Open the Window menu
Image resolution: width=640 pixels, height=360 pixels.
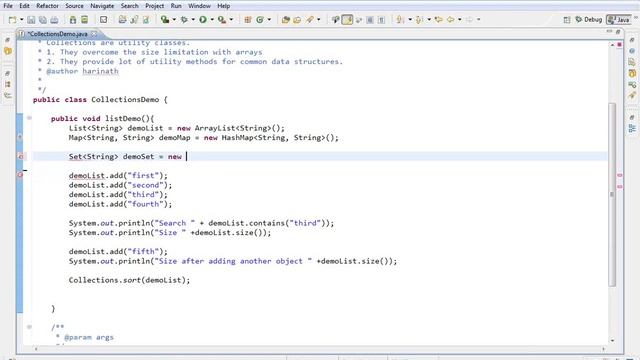tap(199, 6)
